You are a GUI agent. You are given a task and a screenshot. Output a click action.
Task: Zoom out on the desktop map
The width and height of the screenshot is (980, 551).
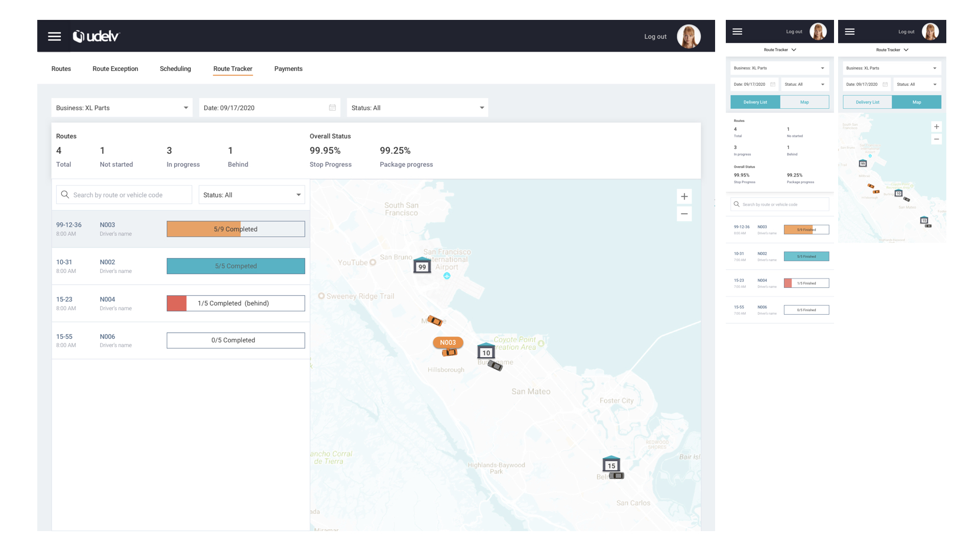point(684,214)
